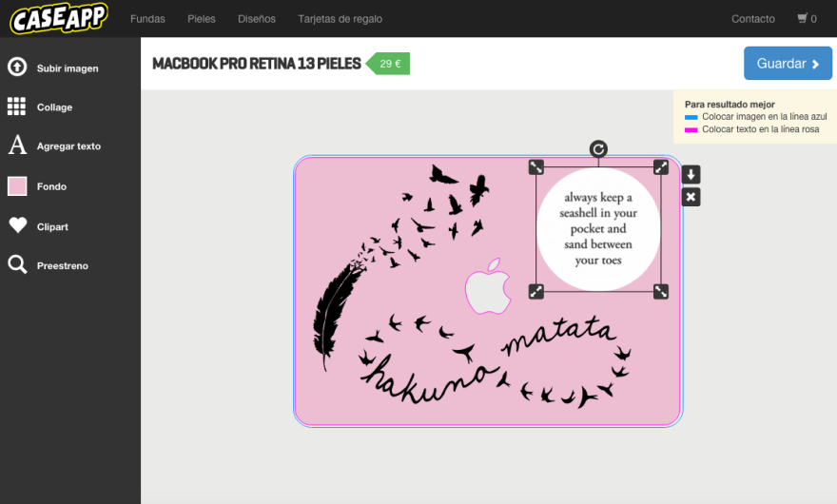This screenshot has width=837, height=504.
Task: Click the Contacto link
Action: point(752,19)
